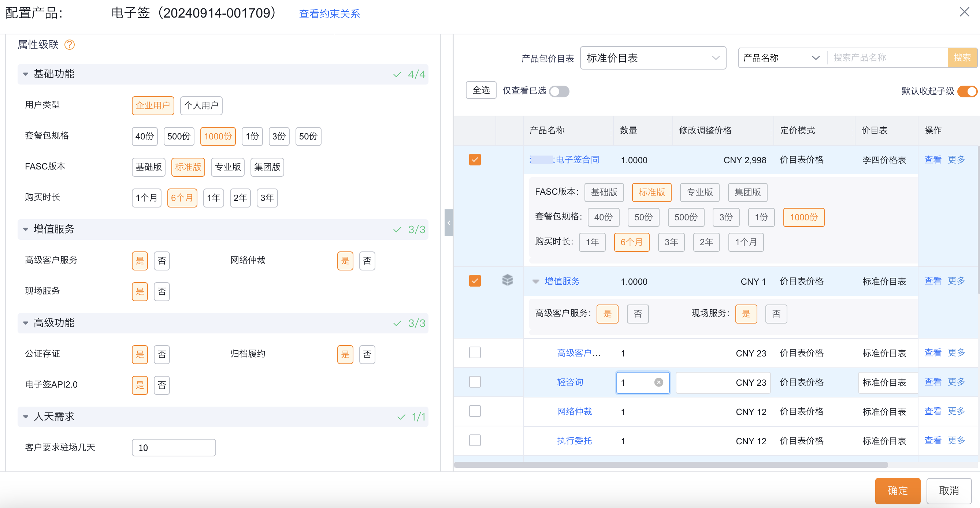
Task: Focus the 搜索产品名称 search field
Action: coord(887,58)
